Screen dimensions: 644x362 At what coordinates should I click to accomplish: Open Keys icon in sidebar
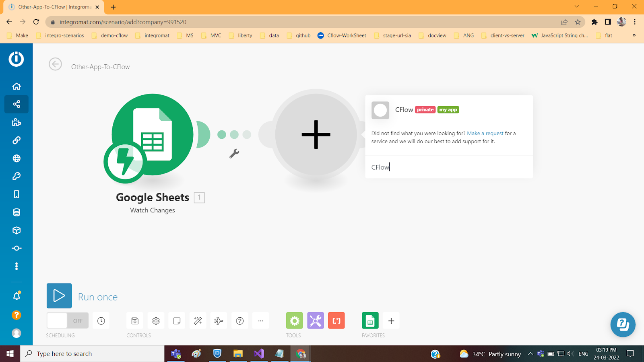click(17, 176)
